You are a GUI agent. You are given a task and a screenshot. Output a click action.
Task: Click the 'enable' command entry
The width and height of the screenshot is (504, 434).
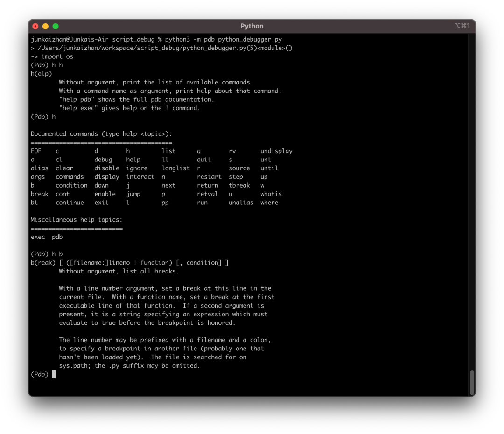click(x=105, y=194)
